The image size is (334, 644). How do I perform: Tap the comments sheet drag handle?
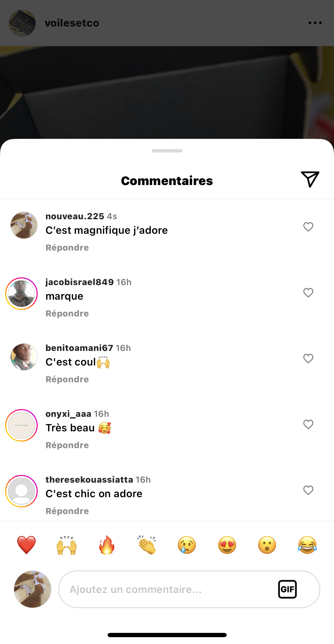(x=167, y=151)
